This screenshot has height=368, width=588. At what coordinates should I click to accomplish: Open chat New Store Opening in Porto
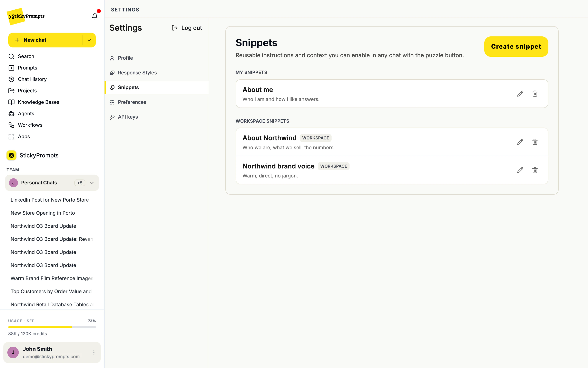tap(43, 213)
